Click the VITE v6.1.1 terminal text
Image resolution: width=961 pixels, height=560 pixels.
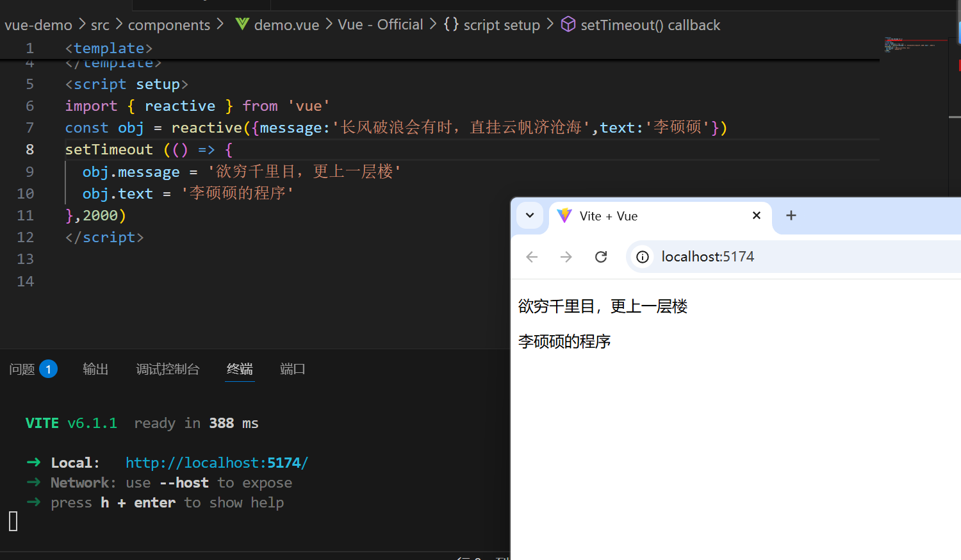[71, 423]
